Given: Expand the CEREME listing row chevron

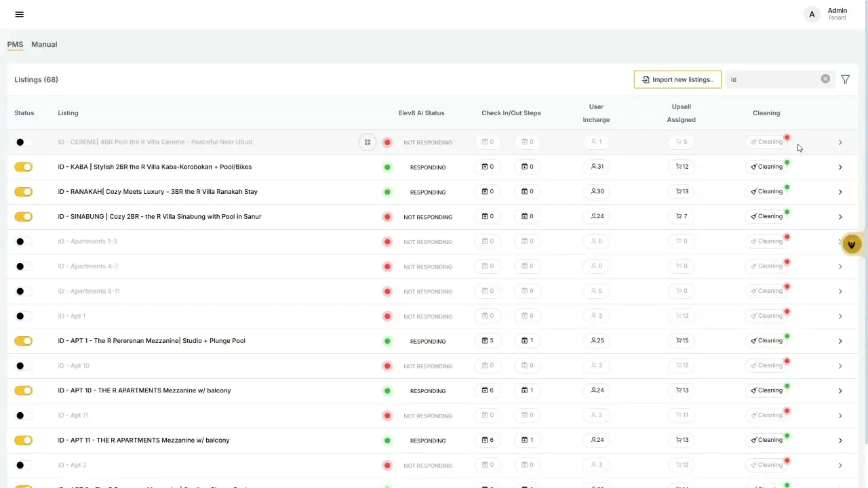Looking at the screenshot, I should [840, 142].
